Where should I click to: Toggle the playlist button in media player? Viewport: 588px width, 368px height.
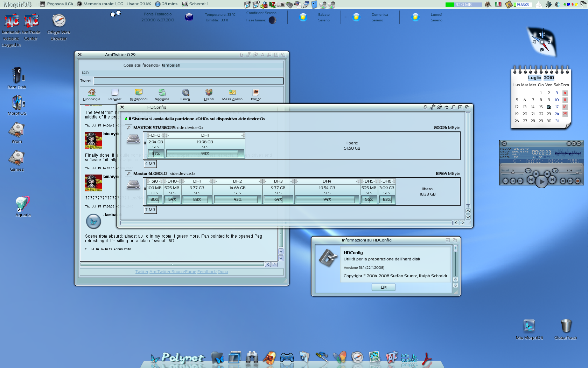pos(513,181)
